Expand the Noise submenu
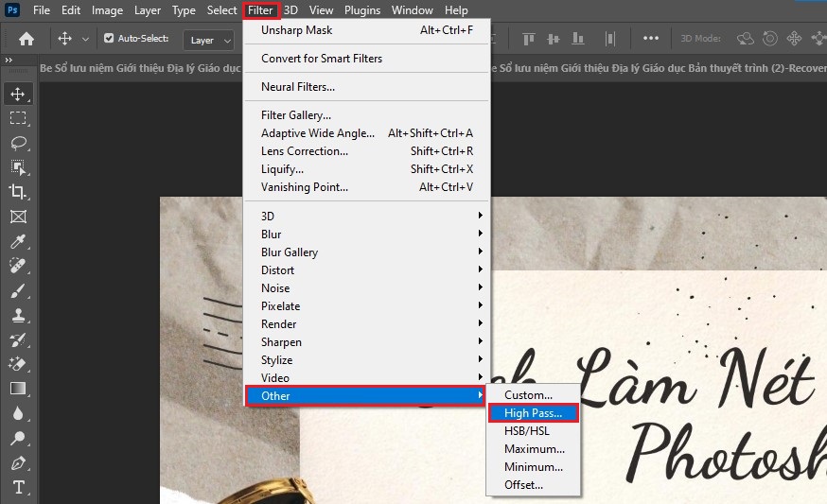This screenshot has width=827, height=504. click(365, 287)
